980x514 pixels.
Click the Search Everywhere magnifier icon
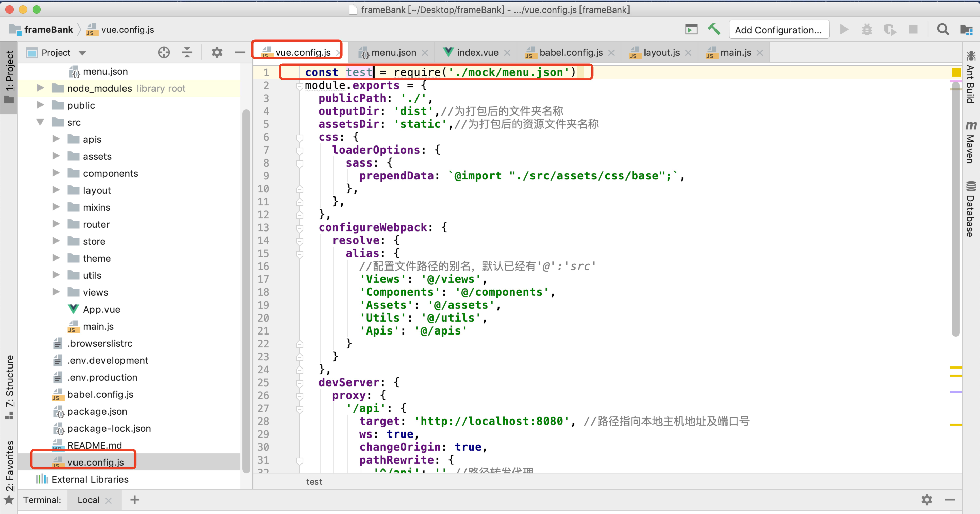(943, 29)
